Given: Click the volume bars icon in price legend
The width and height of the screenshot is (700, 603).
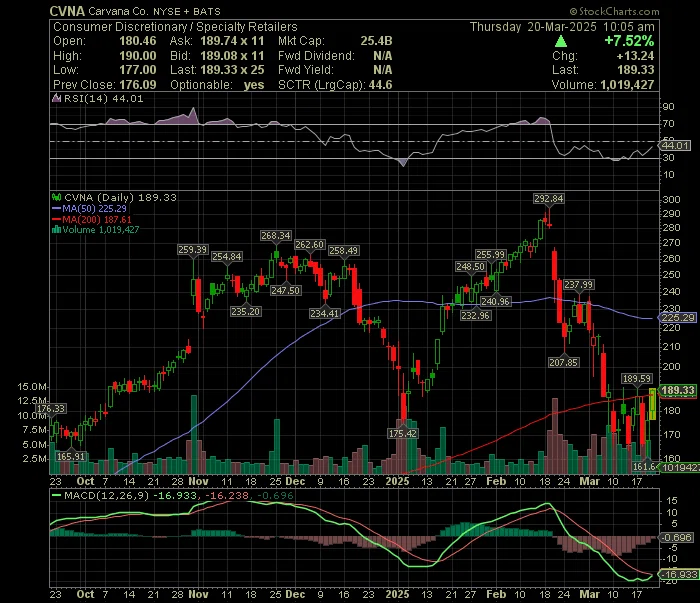Looking at the screenshot, I should pyautogui.click(x=56, y=230).
